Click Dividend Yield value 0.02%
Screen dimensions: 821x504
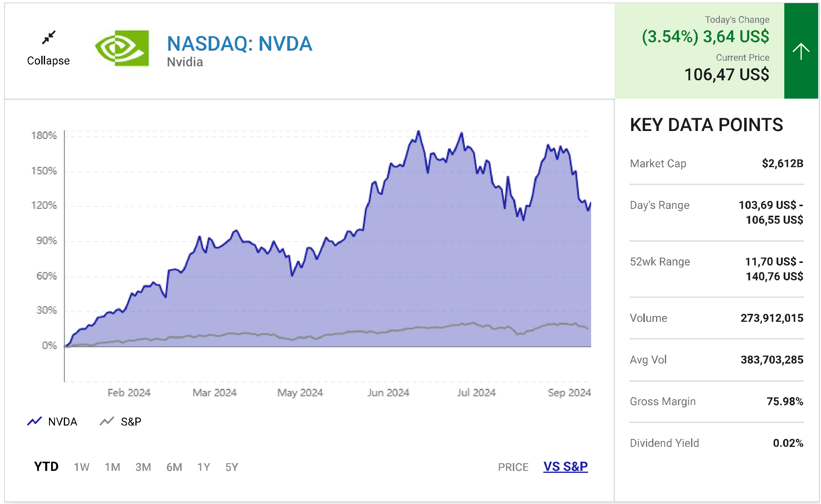point(788,443)
